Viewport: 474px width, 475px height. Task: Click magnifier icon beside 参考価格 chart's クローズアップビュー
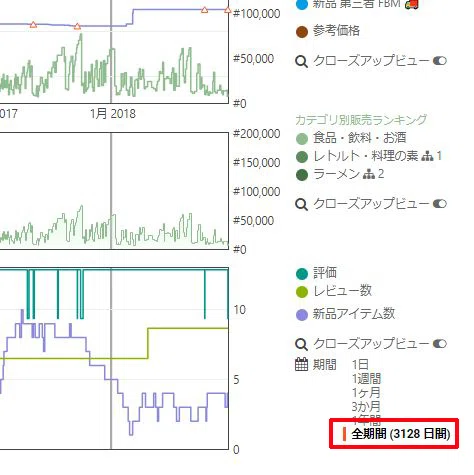coord(301,61)
